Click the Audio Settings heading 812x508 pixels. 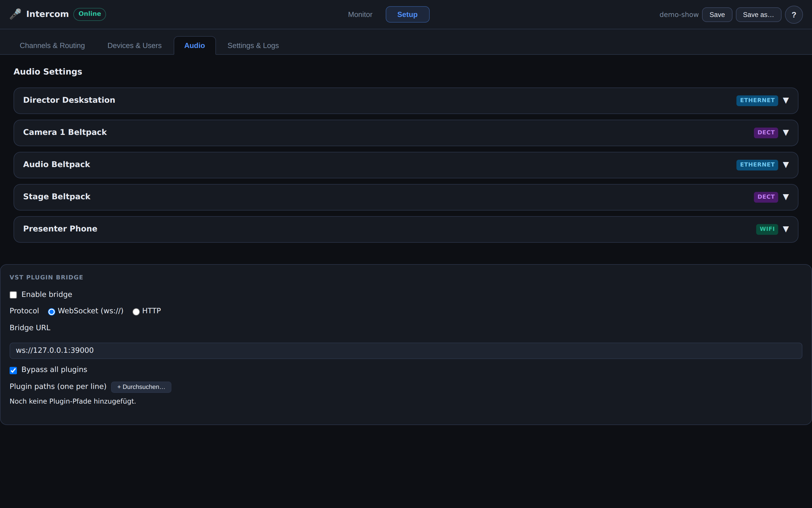(x=48, y=72)
